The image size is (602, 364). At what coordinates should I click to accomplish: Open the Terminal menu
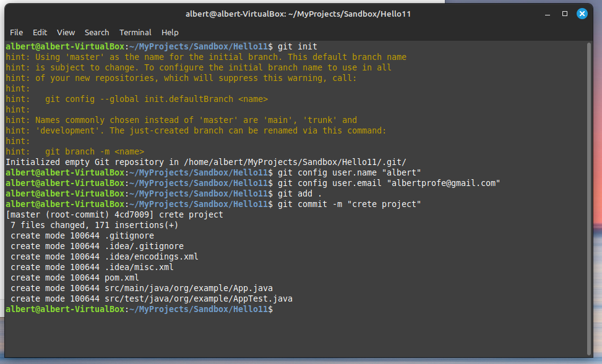pos(135,33)
